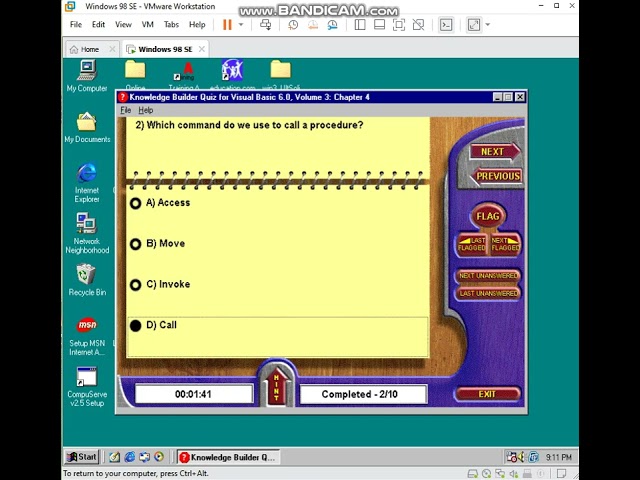Click the My Computer desktop icon

(x=87, y=76)
